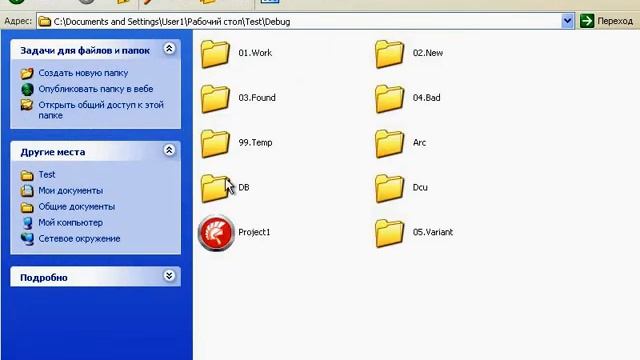Click the 03.Found name label

click(x=257, y=98)
